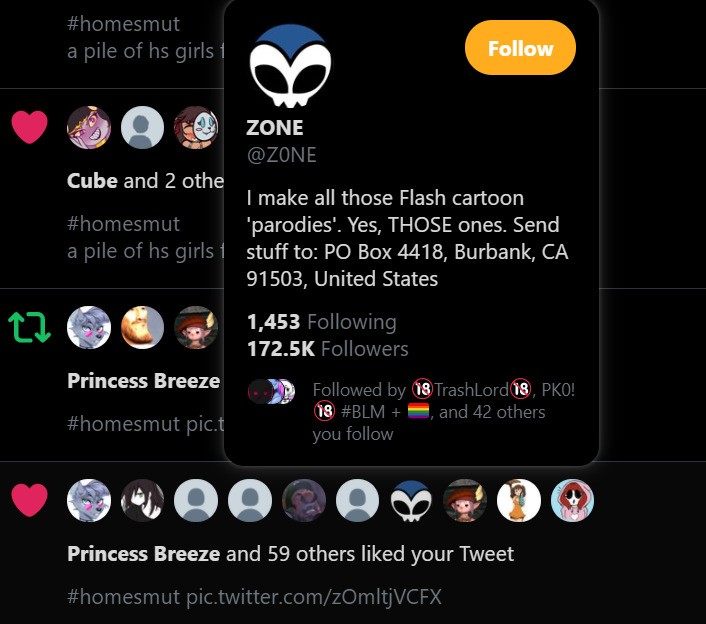The width and height of the screenshot is (706, 624).
Task: Open Princess Breeze name in the liked notification
Action: pos(143,553)
